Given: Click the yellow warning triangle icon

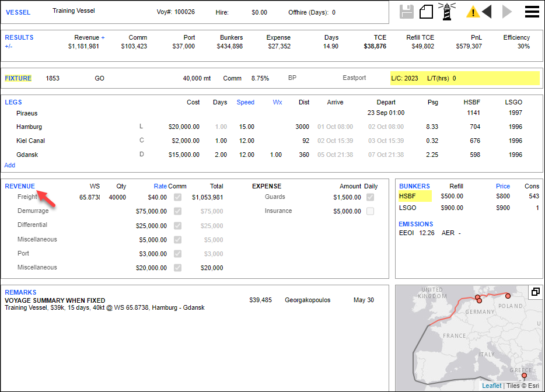Looking at the screenshot, I should click(473, 12).
